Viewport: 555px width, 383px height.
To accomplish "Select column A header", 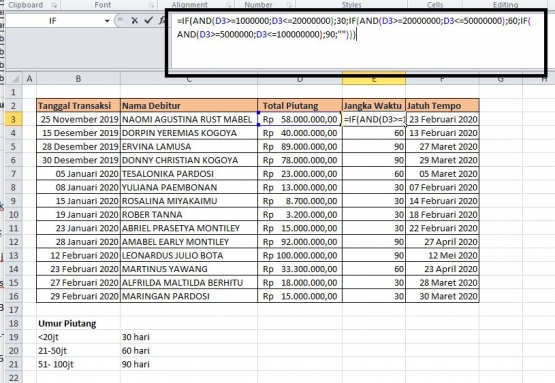I will (x=29, y=79).
